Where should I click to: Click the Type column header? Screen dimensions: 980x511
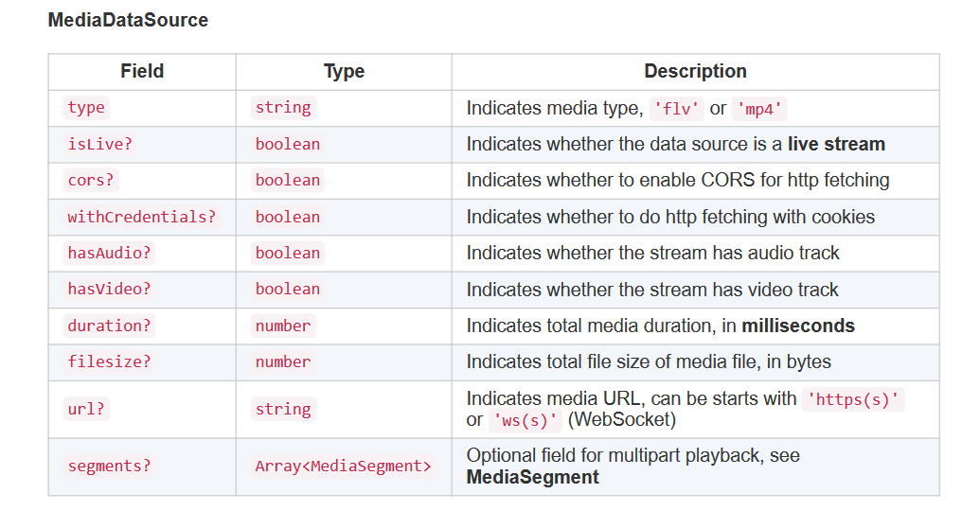click(344, 71)
